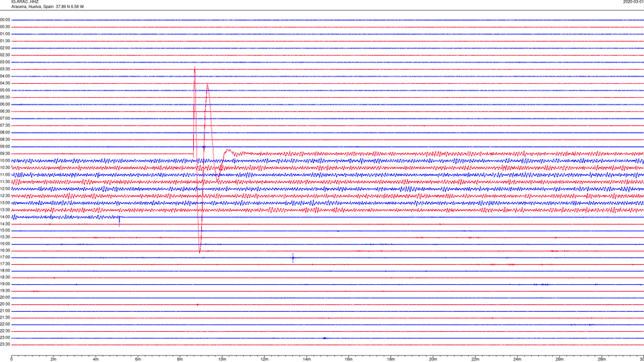Select the 08:00 trace time label
Viewport: 644px width, 362px height.
point(5,133)
